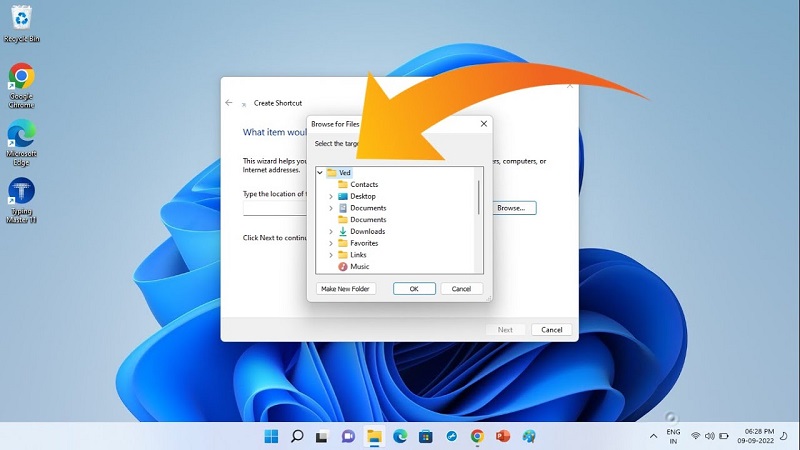
Task: Expand the Links folder node
Action: [x=331, y=255]
